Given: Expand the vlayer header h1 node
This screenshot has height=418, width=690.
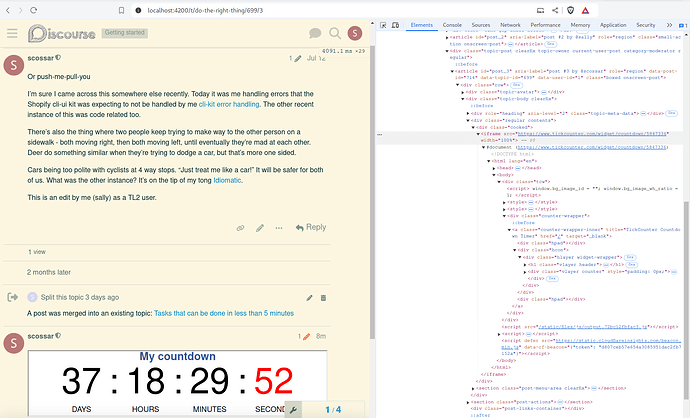Looking at the screenshot, I should [x=525, y=265].
